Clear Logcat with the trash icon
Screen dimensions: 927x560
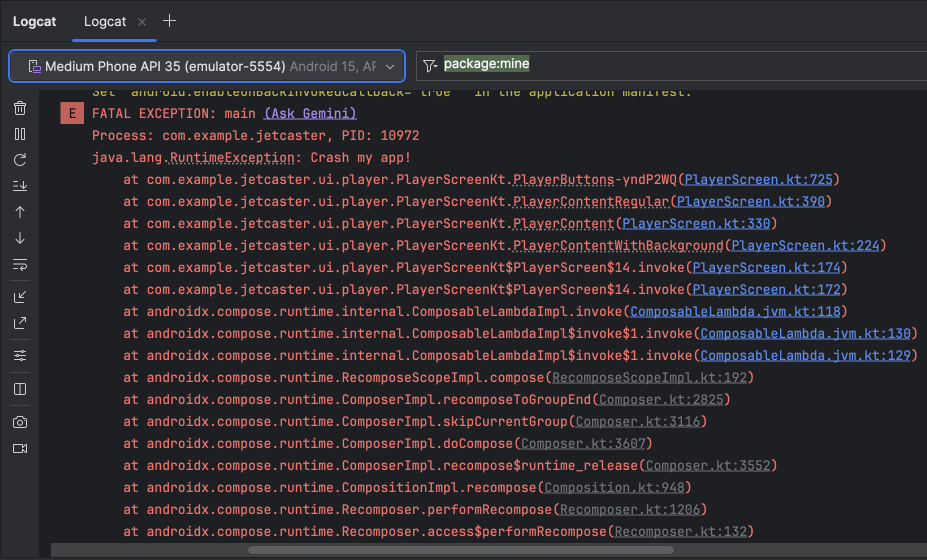20,108
